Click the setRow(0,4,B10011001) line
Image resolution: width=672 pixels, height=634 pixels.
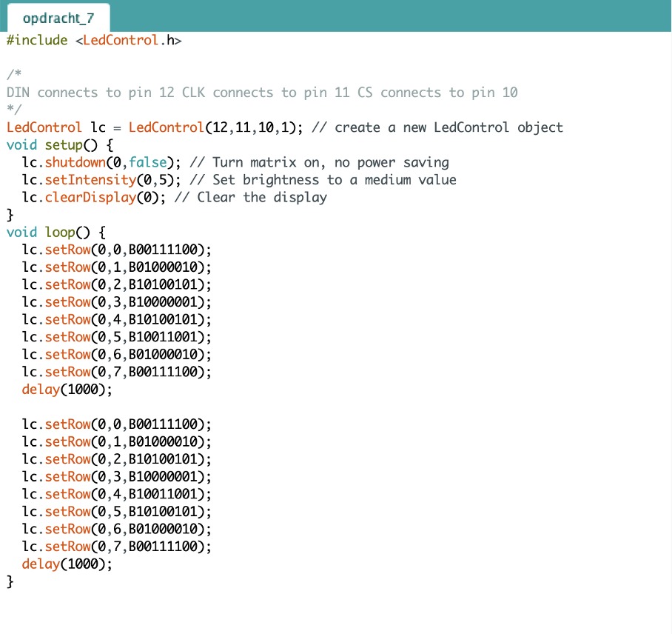116,494
